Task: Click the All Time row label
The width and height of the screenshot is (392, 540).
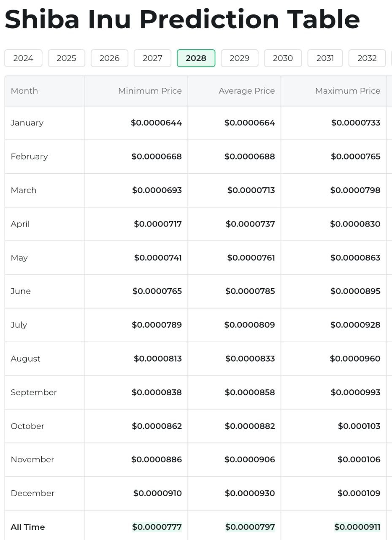Action: click(x=27, y=527)
